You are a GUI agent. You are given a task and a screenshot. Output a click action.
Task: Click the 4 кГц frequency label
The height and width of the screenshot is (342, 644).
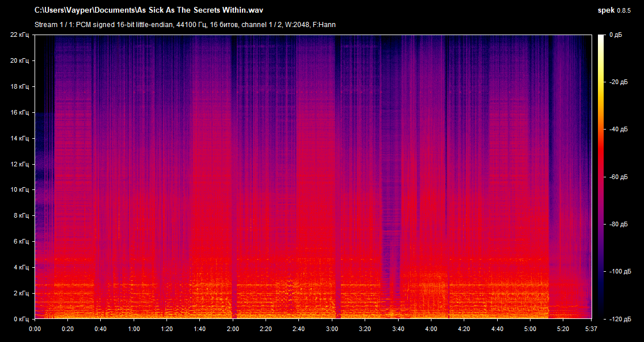21,267
